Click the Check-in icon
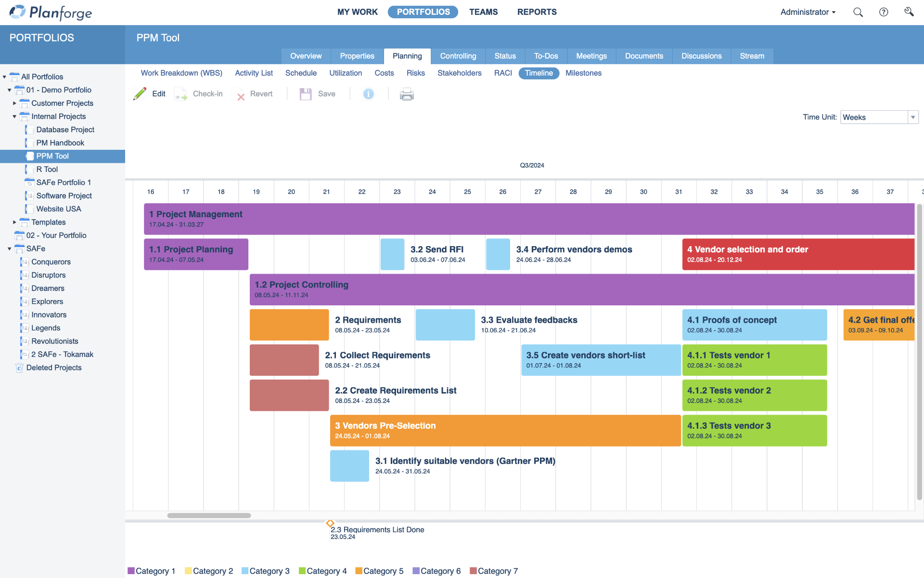Screen dimensions: 924x578 tap(180, 94)
